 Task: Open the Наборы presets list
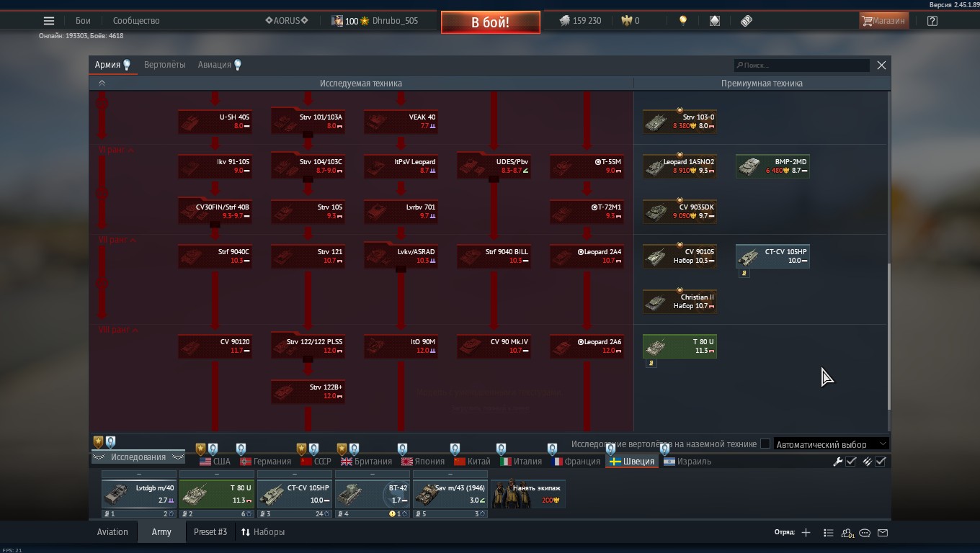coord(263,532)
